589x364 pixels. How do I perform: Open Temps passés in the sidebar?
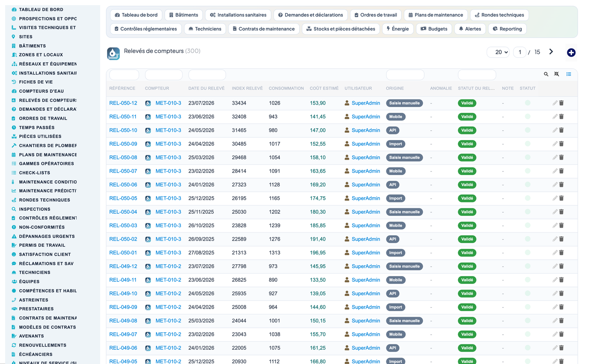pos(37,127)
